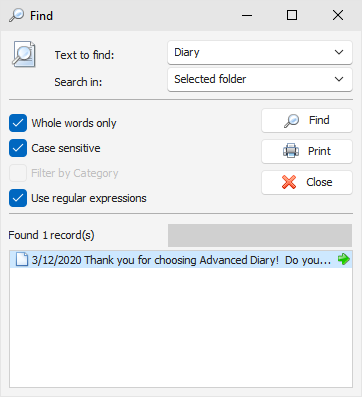
Task: Click the printer icon on Print button
Action: point(291,151)
